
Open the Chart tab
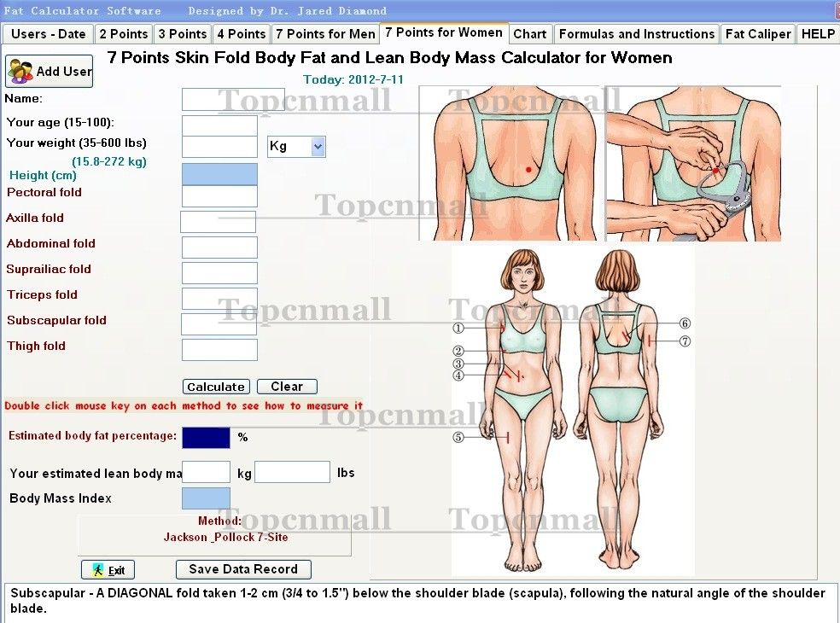[530, 34]
